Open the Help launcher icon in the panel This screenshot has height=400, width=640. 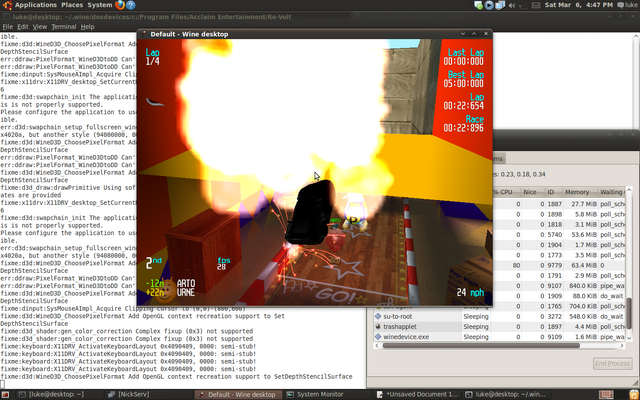(x=131, y=5)
